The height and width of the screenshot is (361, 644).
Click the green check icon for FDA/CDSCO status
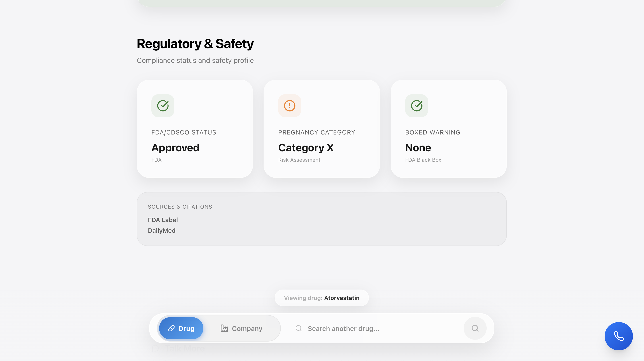click(163, 106)
